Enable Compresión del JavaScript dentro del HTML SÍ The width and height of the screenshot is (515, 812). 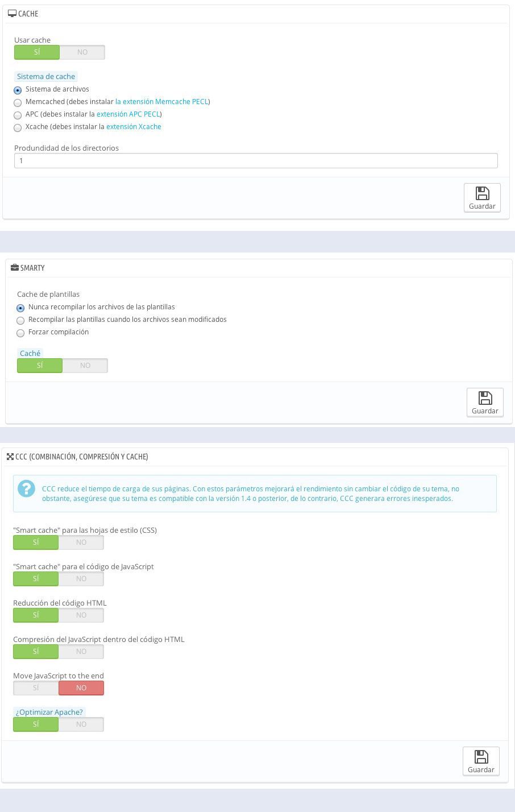pyautogui.click(x=36, y=652)
